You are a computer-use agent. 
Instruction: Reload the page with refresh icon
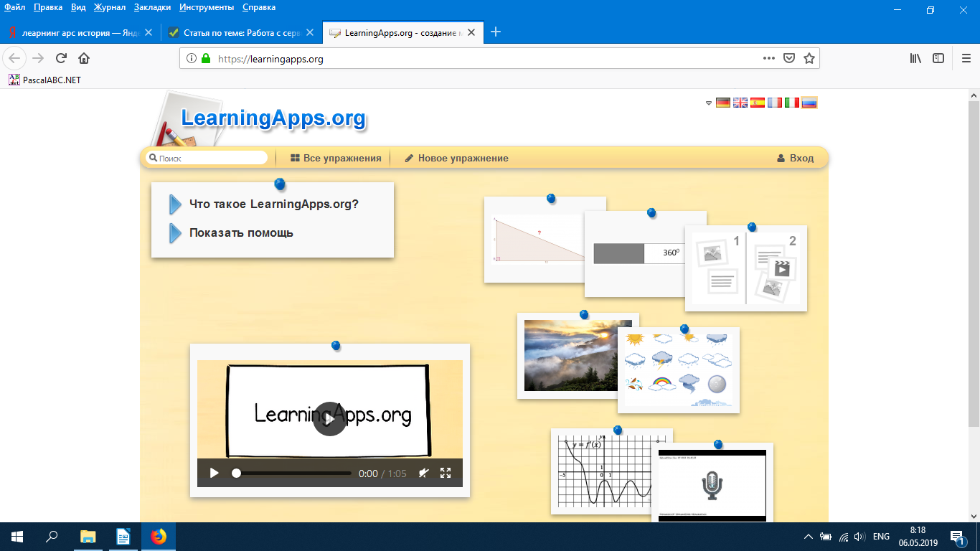61,59
